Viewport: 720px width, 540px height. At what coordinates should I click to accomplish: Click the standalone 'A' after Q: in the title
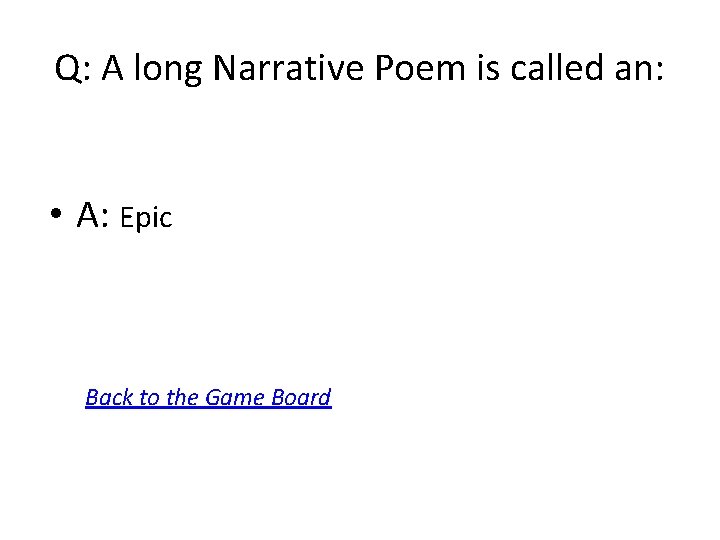(110, 69)
